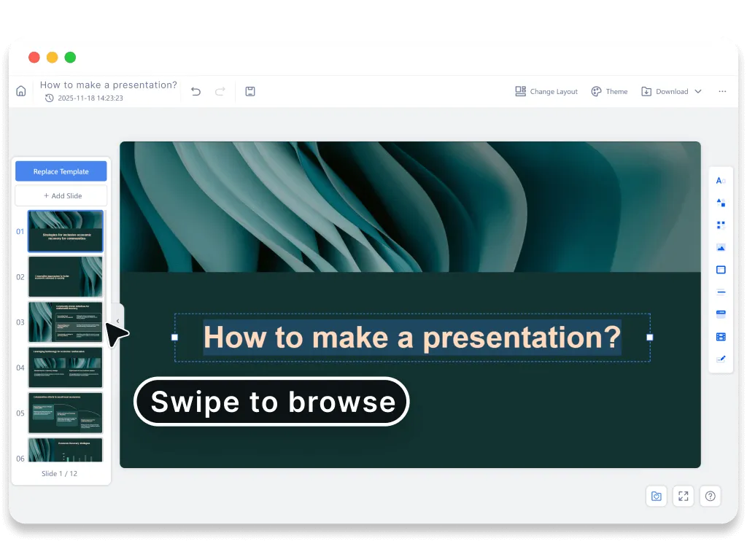Select the elements grid icon
747x560 pixels.
pos(721,225)
